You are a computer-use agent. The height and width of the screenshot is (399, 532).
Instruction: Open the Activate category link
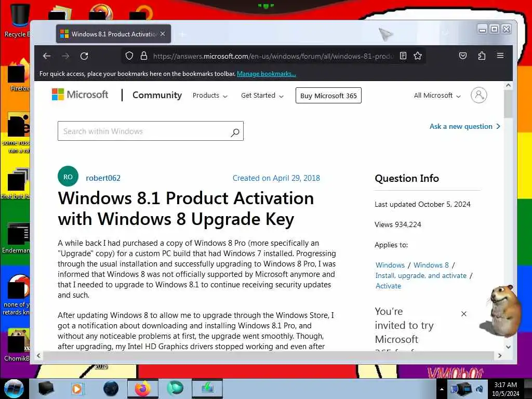[388, 286]
